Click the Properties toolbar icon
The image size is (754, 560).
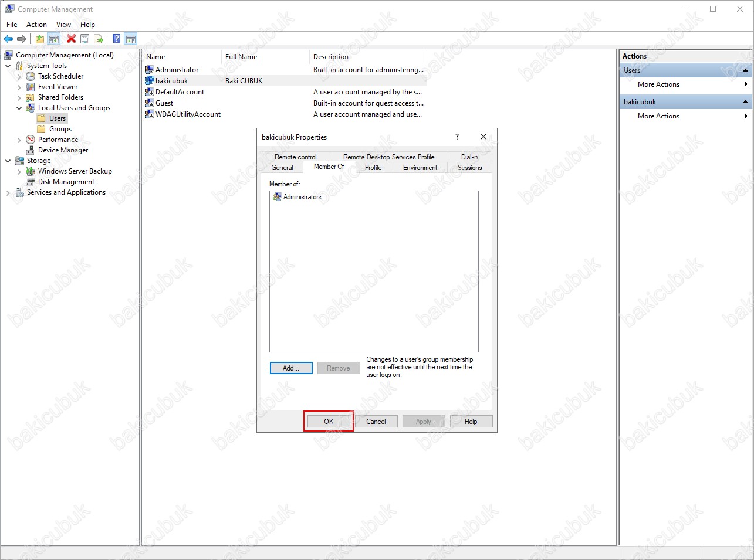[x=85, y=39]
